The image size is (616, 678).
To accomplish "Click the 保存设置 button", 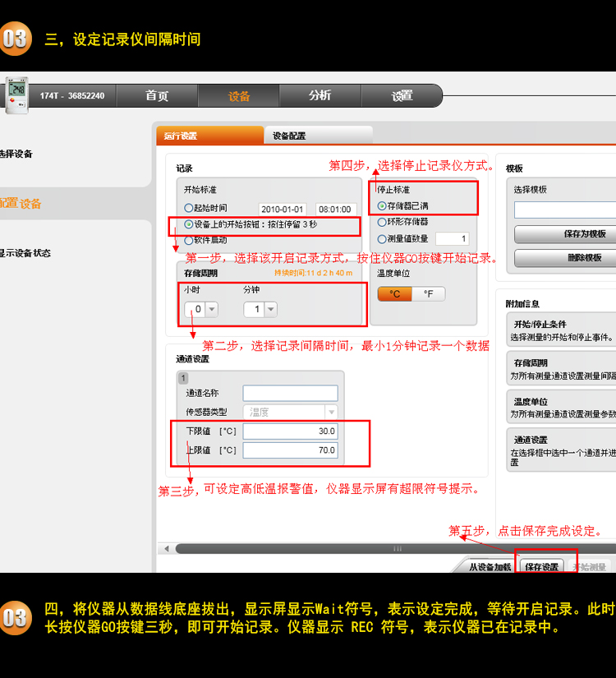I will [542, 567].
